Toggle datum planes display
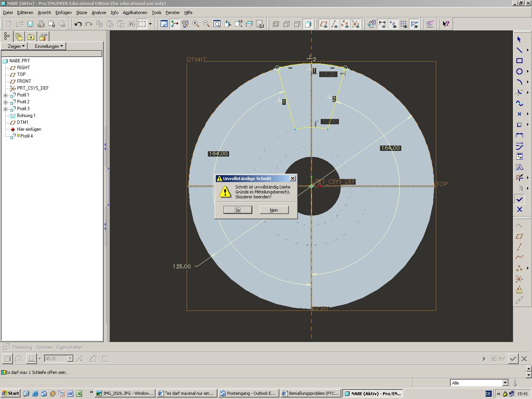 click(x=324, y=24)
